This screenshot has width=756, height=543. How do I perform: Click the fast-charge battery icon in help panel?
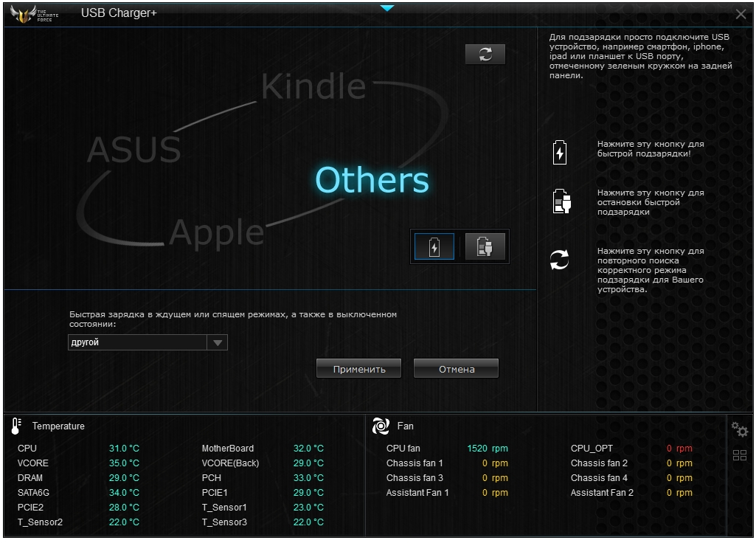(560, 153)
